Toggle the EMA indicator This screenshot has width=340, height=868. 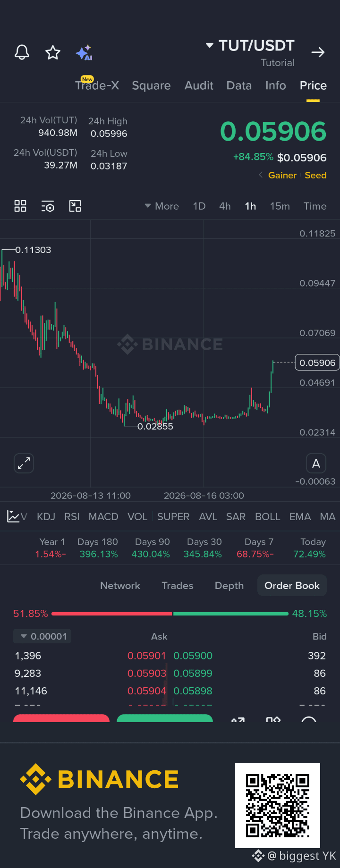[300, 517]
